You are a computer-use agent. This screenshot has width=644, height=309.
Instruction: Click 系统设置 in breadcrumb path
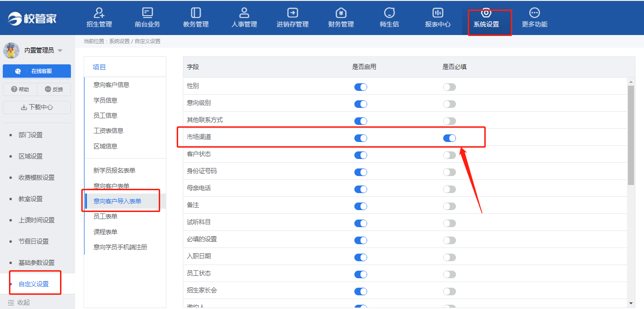point(119,41)
